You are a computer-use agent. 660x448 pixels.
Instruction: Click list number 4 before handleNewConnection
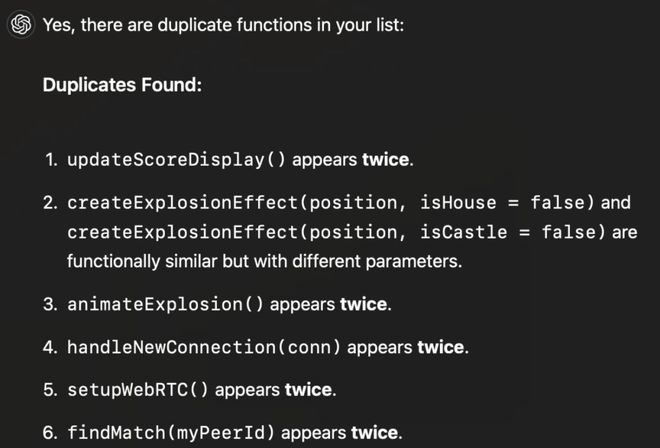(50, 347)
